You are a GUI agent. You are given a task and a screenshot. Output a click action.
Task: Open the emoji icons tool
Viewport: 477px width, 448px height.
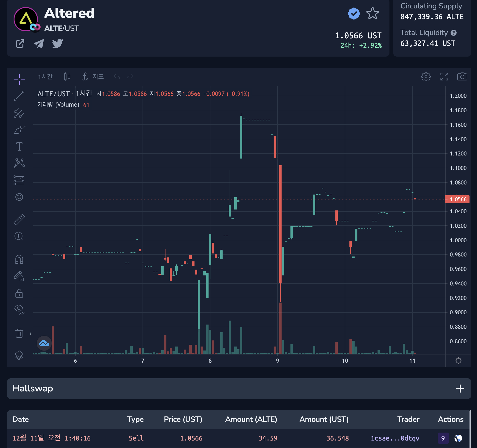pyautogui.click(x=19, y=197)
